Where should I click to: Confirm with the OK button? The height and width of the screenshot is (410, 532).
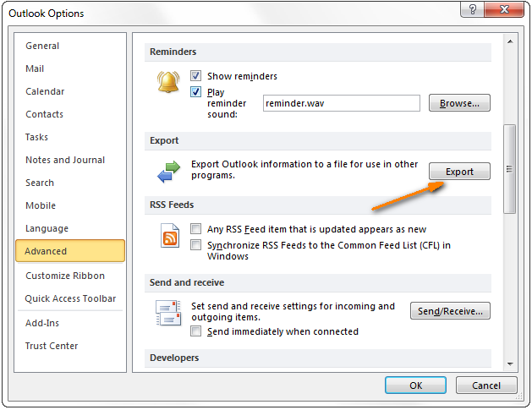coord(415,385)
